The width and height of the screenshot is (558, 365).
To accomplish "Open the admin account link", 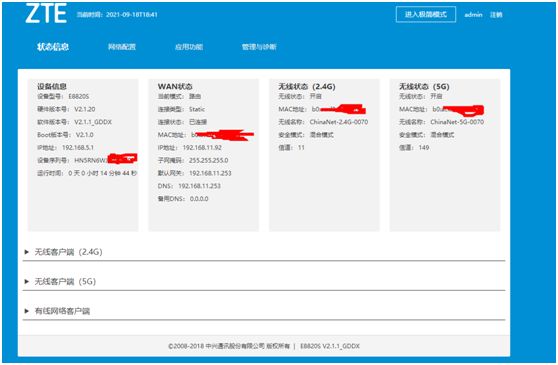I will [473, 15].
